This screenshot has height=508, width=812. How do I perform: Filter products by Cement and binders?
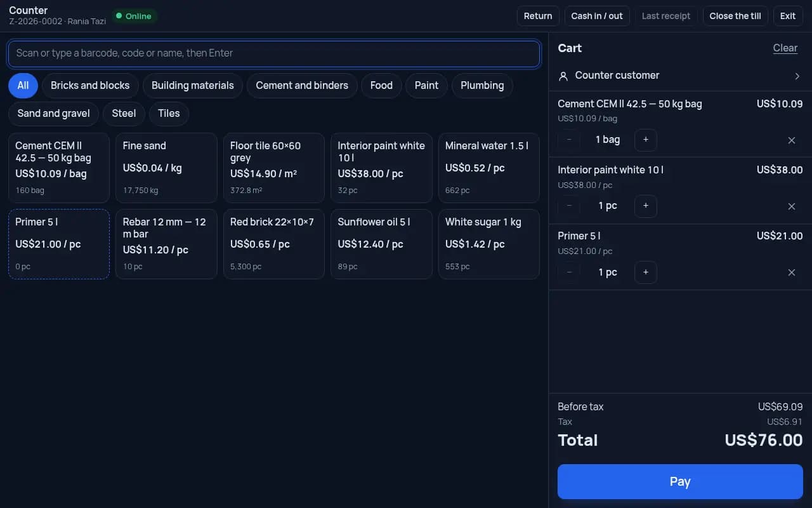302,86
